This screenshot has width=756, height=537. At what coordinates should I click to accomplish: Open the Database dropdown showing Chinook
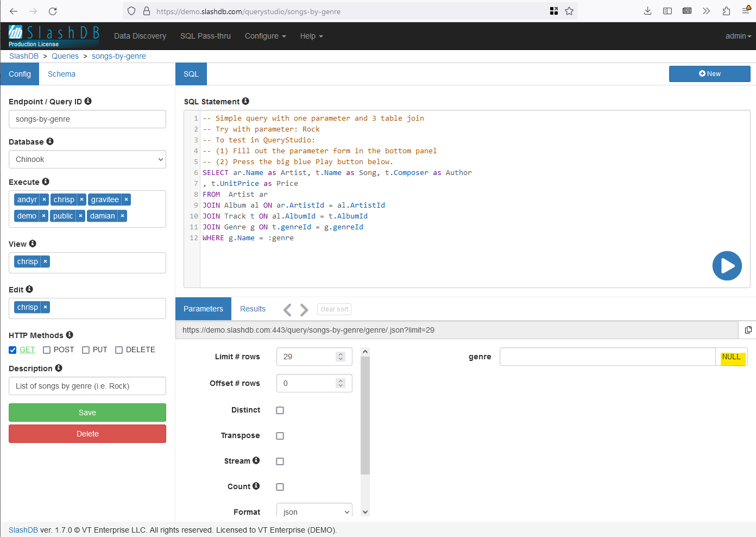[87, 159]
